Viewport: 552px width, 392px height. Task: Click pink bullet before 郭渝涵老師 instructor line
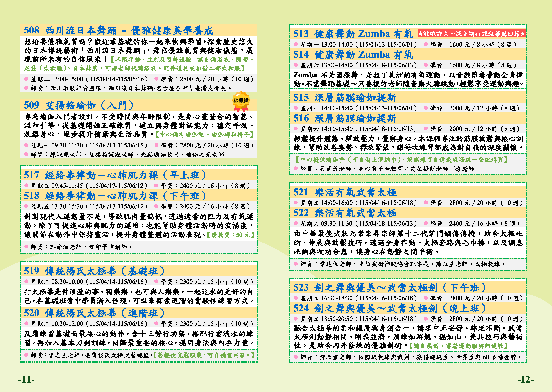click(x=26, y=246)
